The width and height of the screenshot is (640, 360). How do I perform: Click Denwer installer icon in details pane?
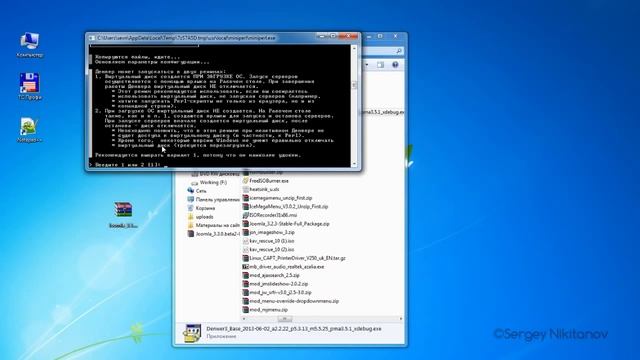click(x=192, y=333)
